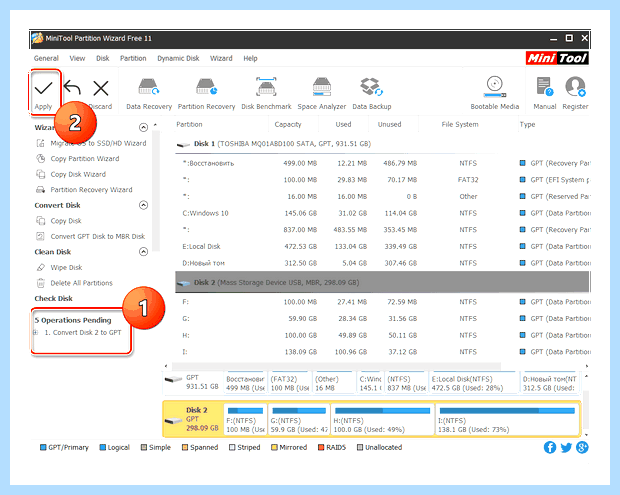Image resolution: width=620 pixels, height=495 pixels.
Task: Open the Help menu
Action: [250, 58]
